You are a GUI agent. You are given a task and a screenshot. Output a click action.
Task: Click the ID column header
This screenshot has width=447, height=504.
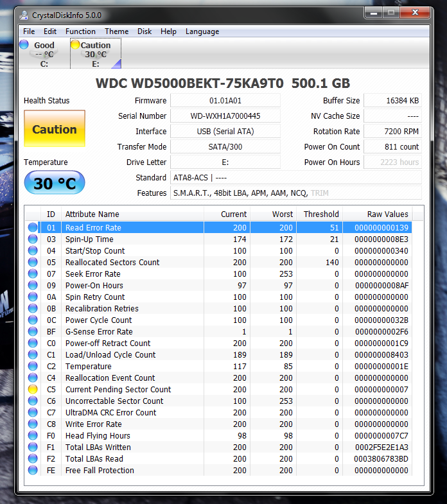point(51,214)
